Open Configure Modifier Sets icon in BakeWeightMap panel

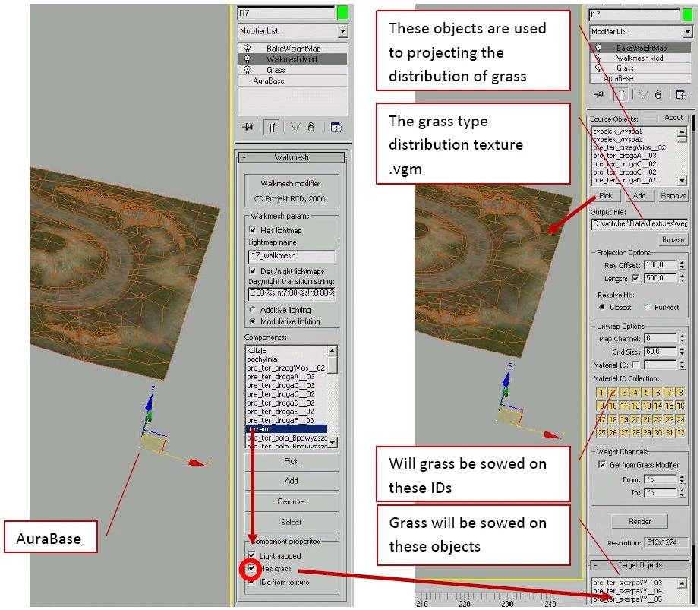pyautogui.click(x=681, y=95)
